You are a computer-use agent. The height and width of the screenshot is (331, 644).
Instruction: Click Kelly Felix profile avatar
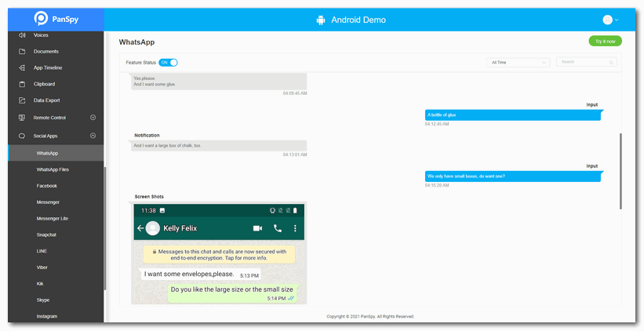(153, 228)
